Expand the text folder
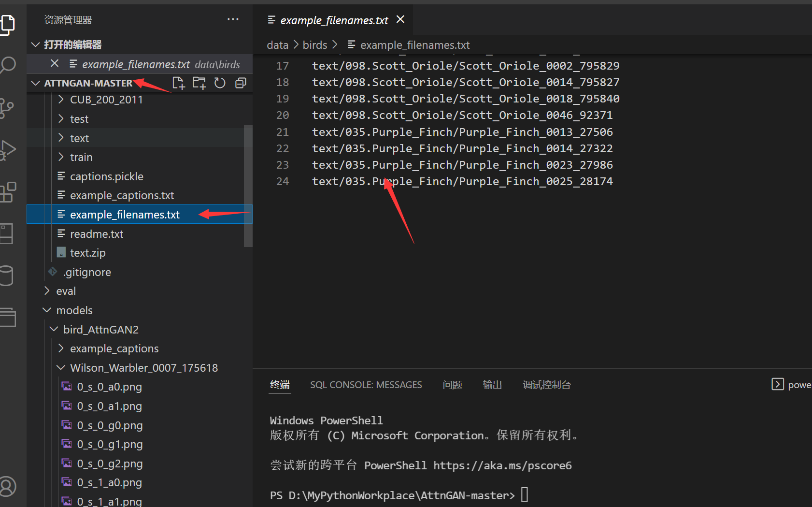Image resolution: width=812 pixels, height=507 pixels. [x=61, y=138]
